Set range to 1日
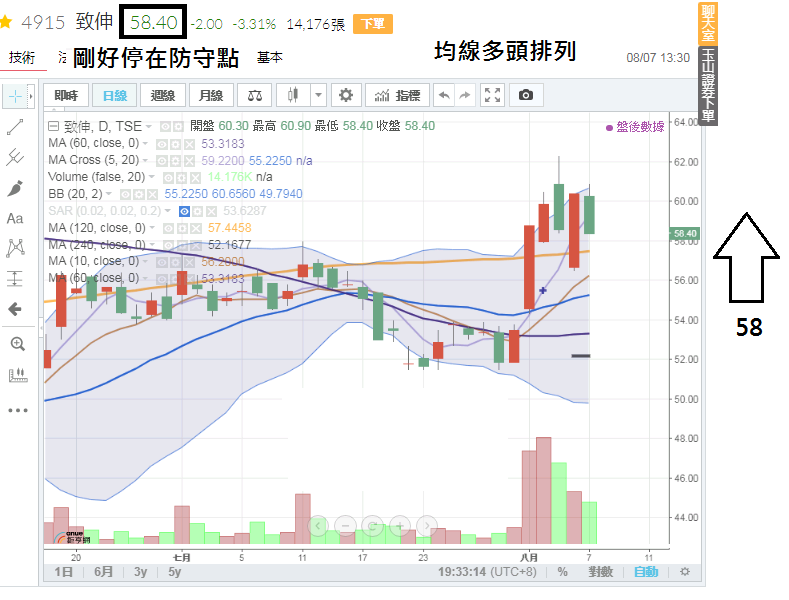This screenshot has height=600, width=789. (63, 572)
